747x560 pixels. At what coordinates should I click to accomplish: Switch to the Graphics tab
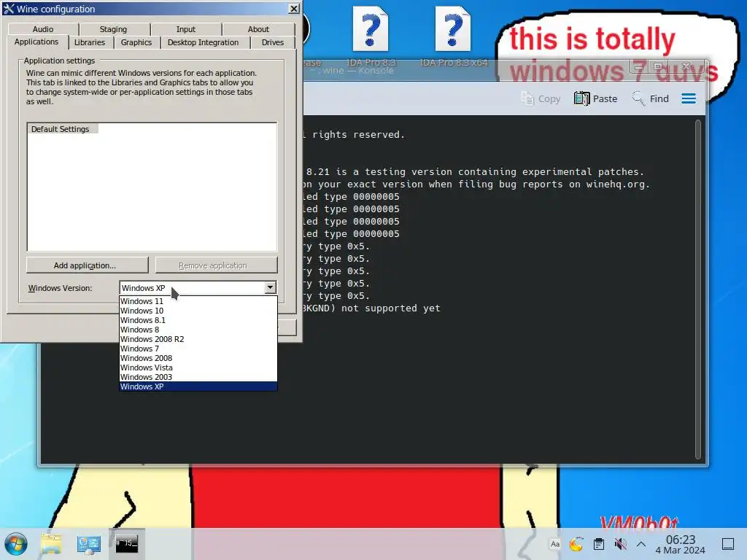136,42
